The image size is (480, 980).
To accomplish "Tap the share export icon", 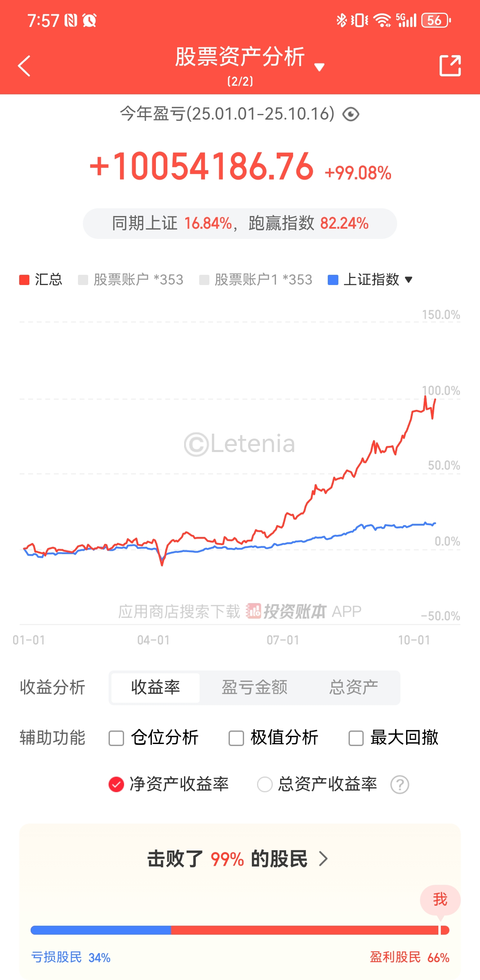I will [450, 66].
